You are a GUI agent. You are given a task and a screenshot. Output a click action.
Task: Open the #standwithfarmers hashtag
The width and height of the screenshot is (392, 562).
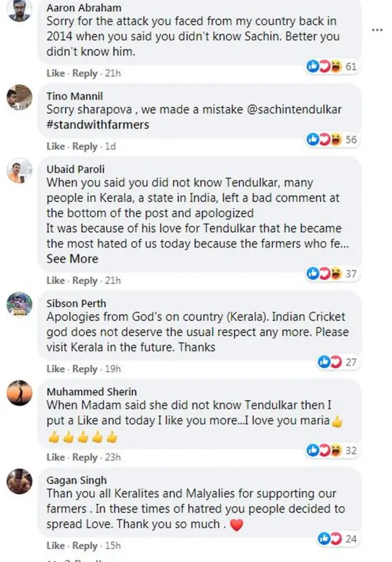click(98, 124)
